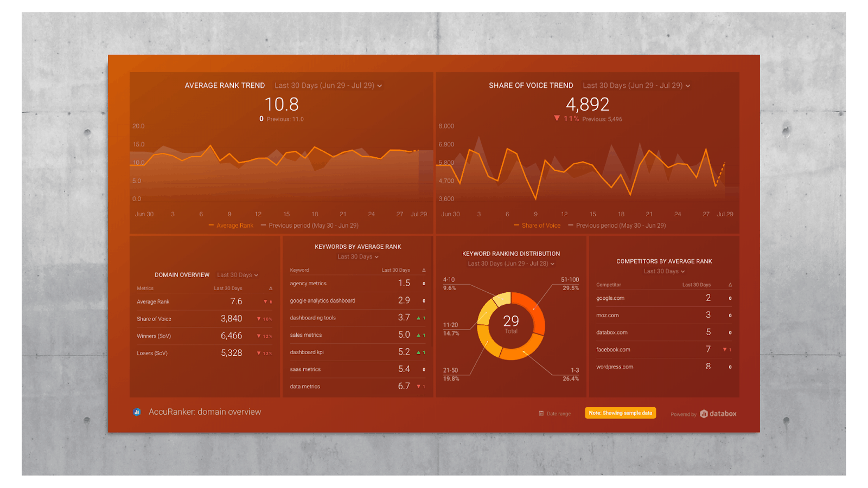The width and height of the screenshot is (868, 488).
Task: Click the AccuRanker logo icon in footer
Action: click(137, 412)
